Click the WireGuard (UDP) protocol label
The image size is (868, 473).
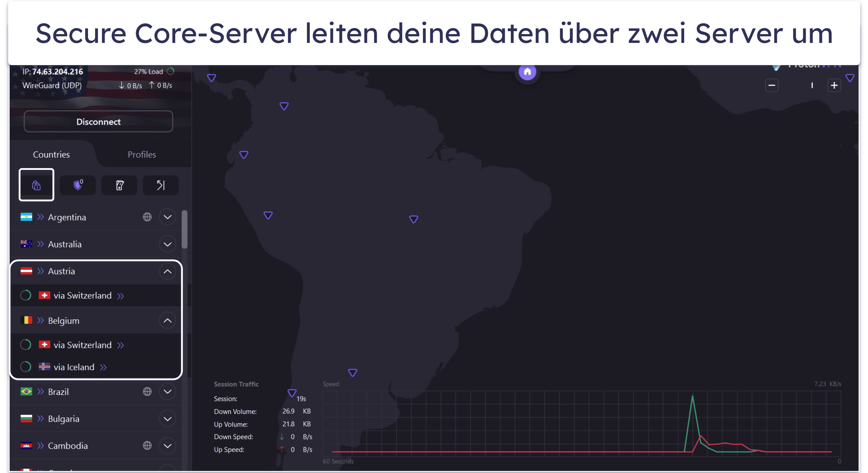pyautogui.click(x=52, y=86)
